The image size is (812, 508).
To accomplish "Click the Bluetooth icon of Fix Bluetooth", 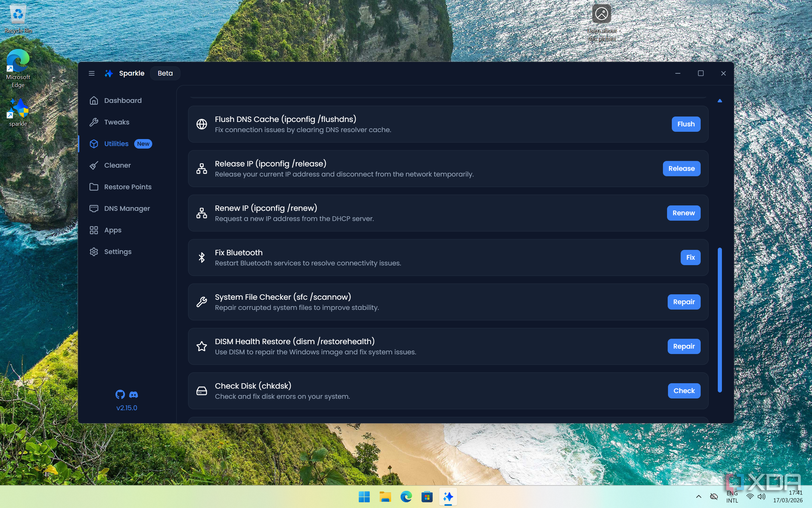I will [202, 257].
